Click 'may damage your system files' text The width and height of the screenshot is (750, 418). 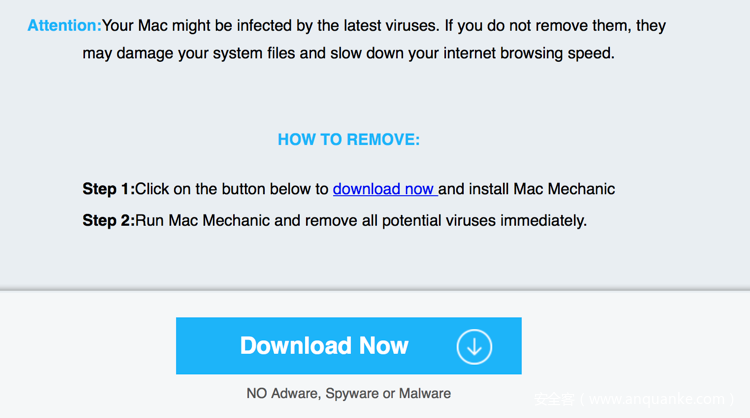click(x=189, y=53)
